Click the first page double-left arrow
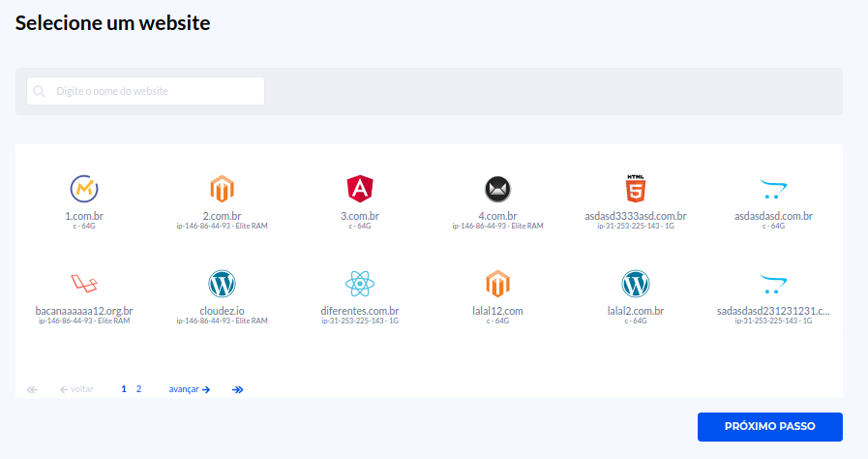 32,389
